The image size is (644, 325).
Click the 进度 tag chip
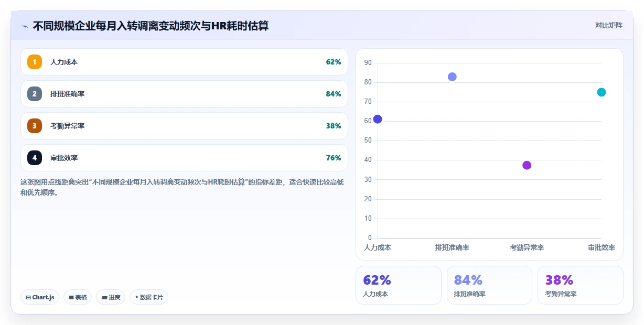coord(111,297)
